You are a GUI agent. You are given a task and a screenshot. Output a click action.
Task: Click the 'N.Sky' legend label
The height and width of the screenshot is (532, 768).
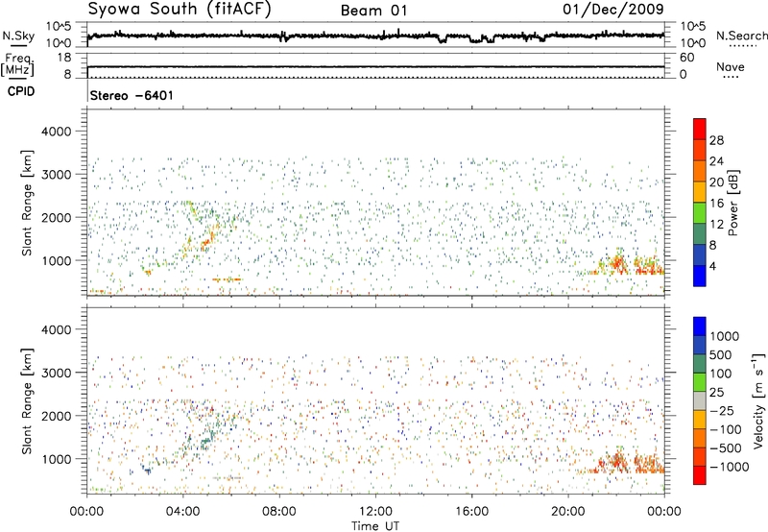click(x=18, y=36)
